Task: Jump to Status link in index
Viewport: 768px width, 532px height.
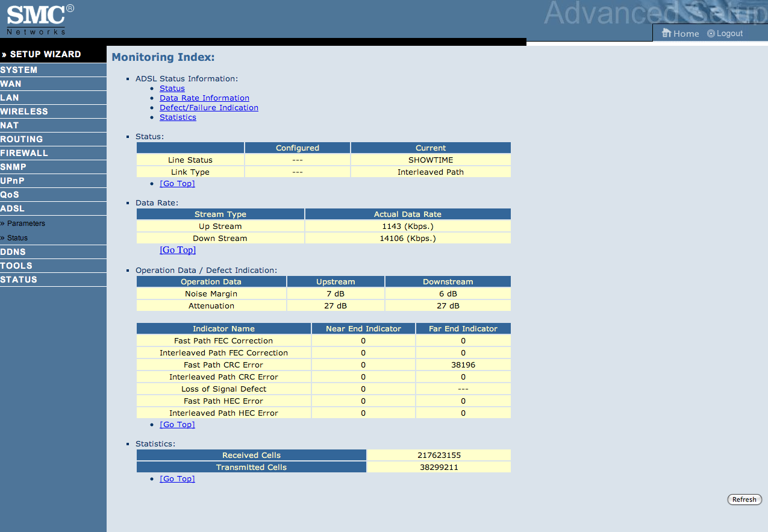Action: 172,89
